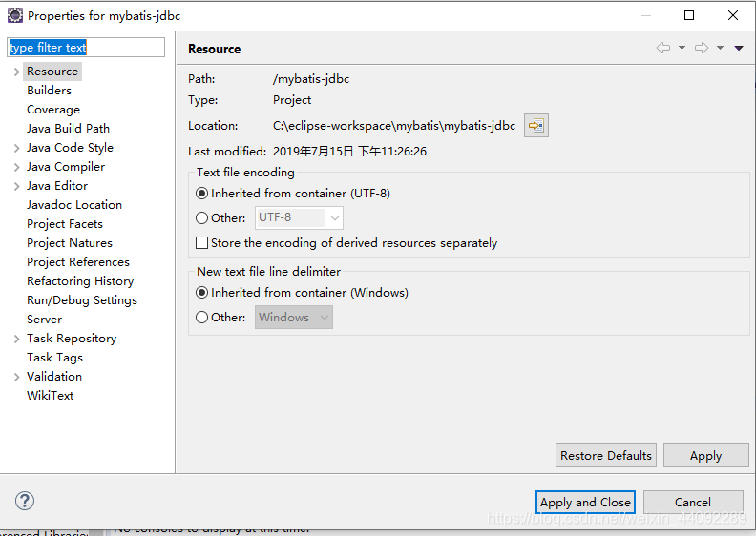Click the Eclipse icon in title bar
The width and height of the screenshot is (756, 536).
click(15, 15)
